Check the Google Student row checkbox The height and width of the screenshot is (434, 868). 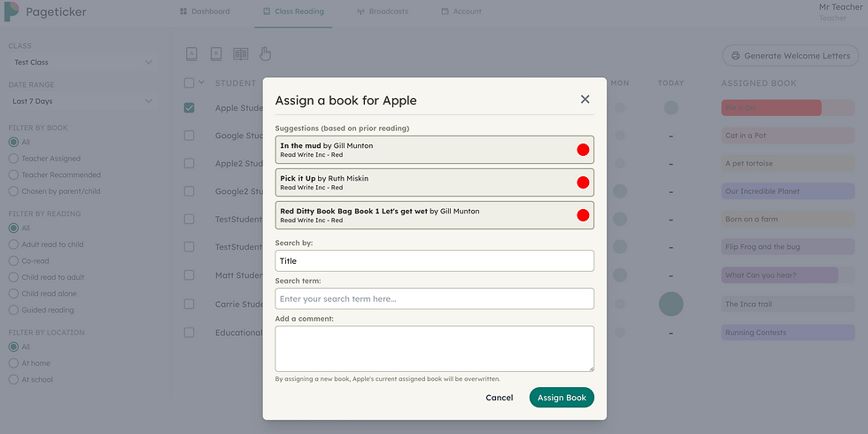click(x=190, y=136)
